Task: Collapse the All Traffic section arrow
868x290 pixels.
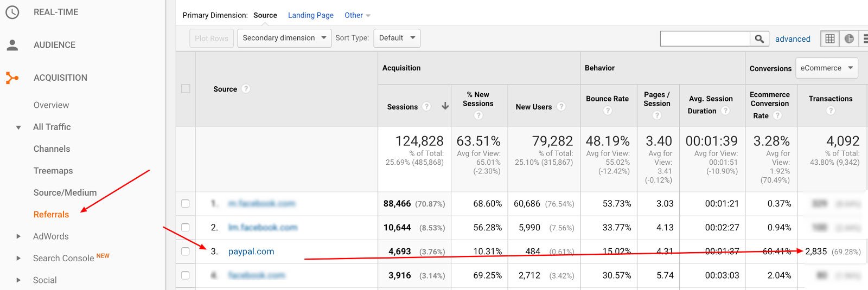Action: [18, 127]
